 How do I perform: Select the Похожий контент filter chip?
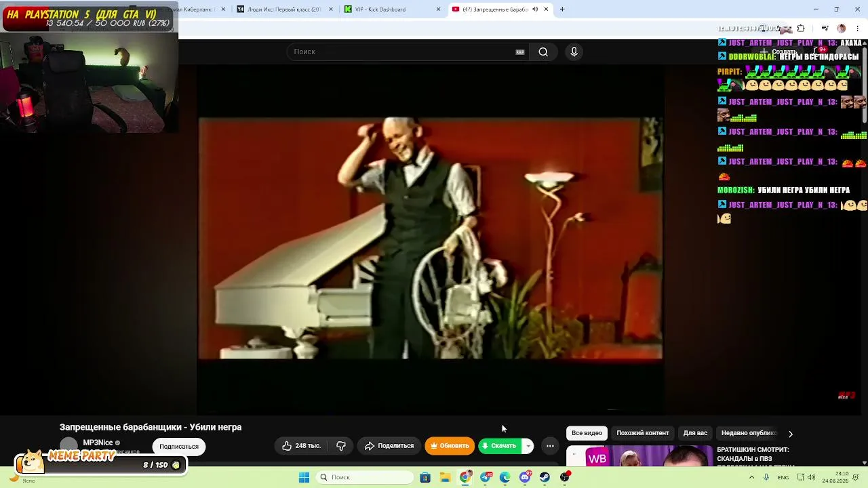click(x=642, y=433)
